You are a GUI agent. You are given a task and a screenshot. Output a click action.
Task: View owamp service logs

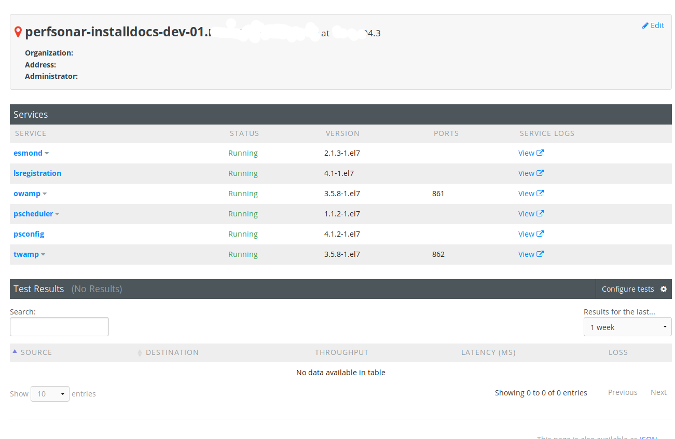click(x=531, y=194)
